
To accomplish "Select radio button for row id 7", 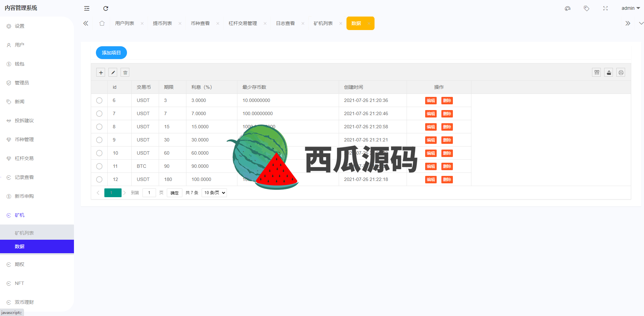I will coord(99,113).
